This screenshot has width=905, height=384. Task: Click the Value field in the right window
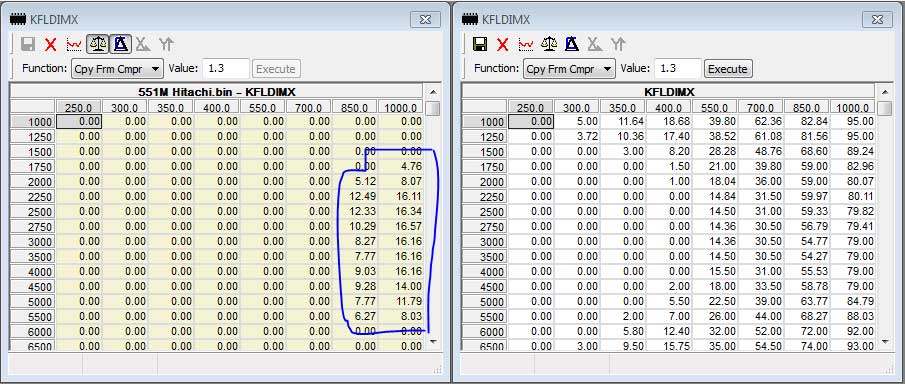tap(678, 69)
